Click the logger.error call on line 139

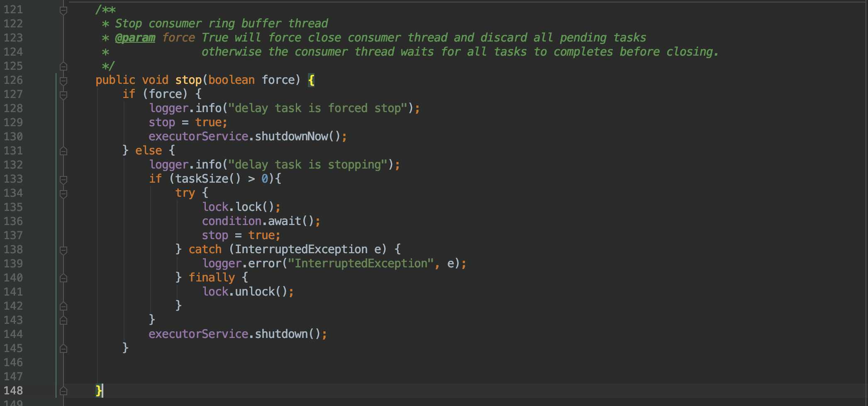[331, 264]
